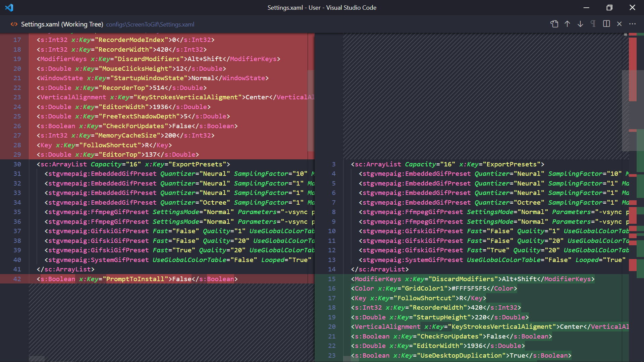The image size is (644, 362).
Task: Click right line number 3
Action: click(x=333, y=164)
